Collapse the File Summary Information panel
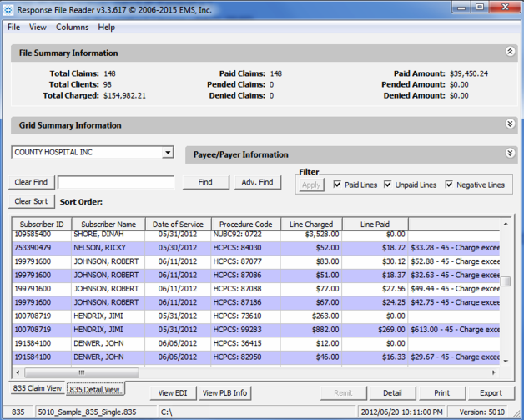This screenshot has width=524, height=420. click(510, 52)
